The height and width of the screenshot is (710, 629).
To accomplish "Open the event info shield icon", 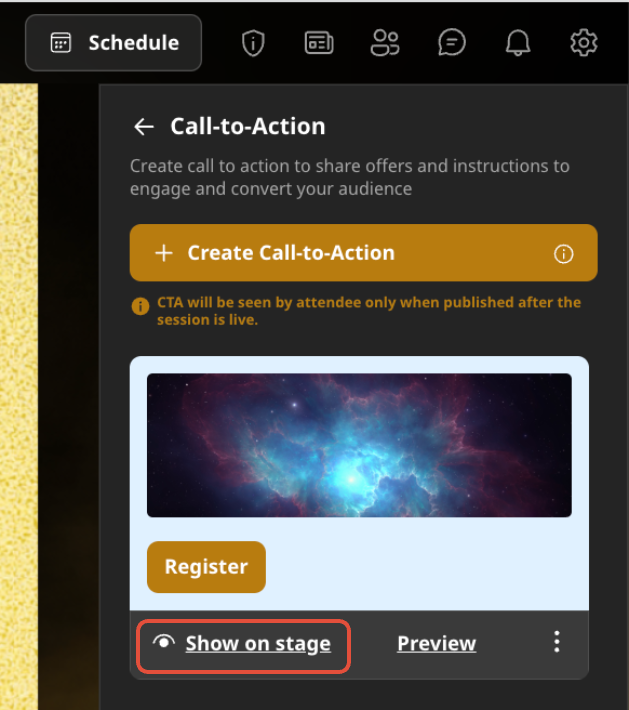I will [x=253, y=43].
